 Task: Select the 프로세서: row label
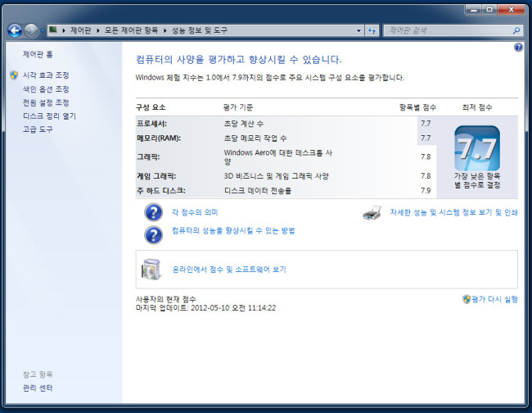click(x=151, y=124)
